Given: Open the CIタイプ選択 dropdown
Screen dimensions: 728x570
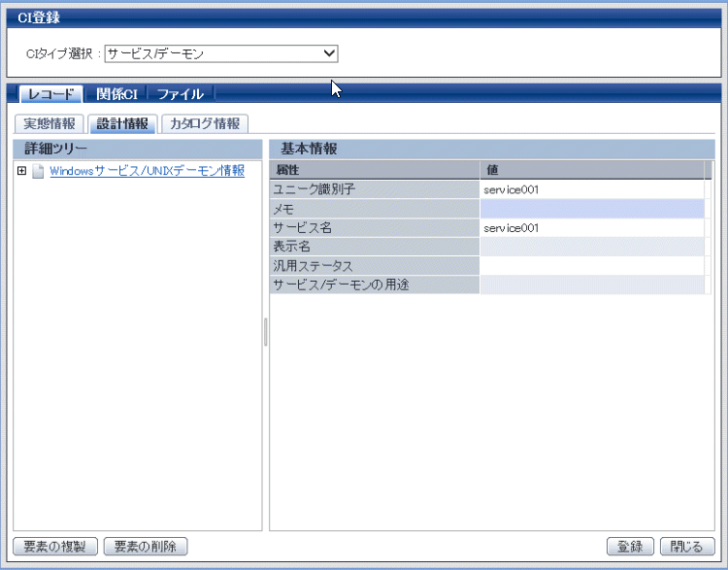Looking at the screenshot, I should coord(220,53).
